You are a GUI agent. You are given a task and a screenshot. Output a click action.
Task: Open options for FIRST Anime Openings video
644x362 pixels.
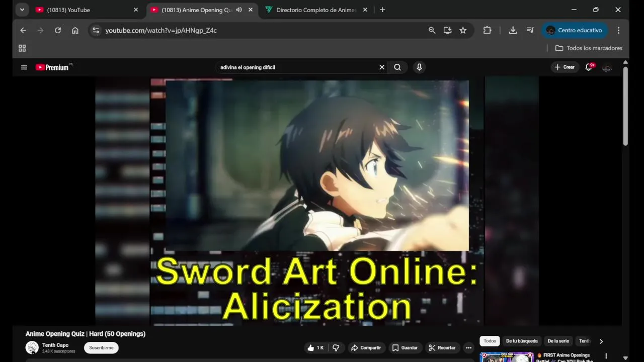(x=606, y=356)
